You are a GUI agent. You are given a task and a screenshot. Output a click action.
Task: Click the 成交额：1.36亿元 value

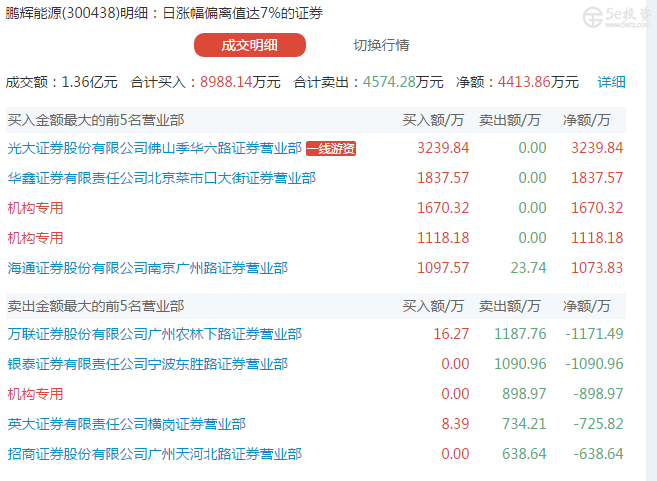click(x=62, y=82)
